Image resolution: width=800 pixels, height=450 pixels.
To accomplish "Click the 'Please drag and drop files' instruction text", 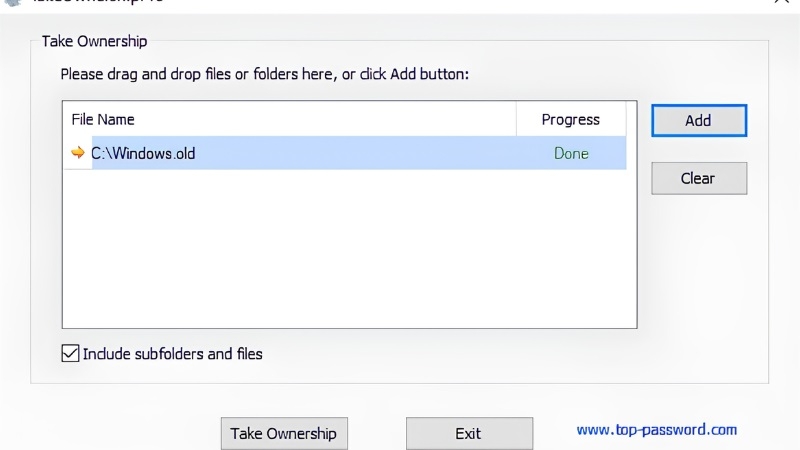I will tap(264, 74).
